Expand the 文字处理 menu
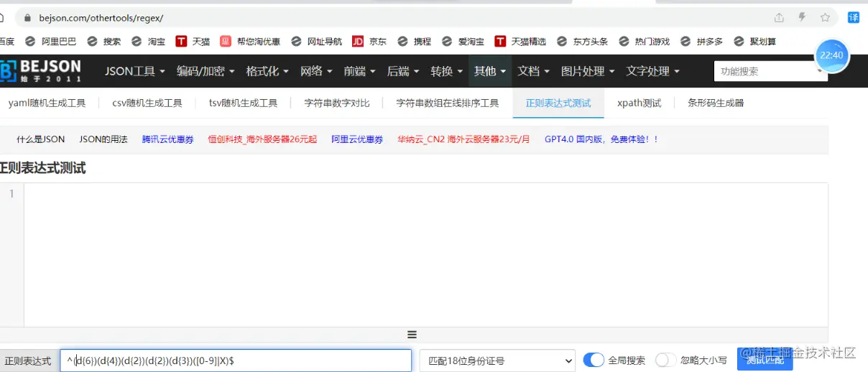868x372 pixels. (652, 71)
